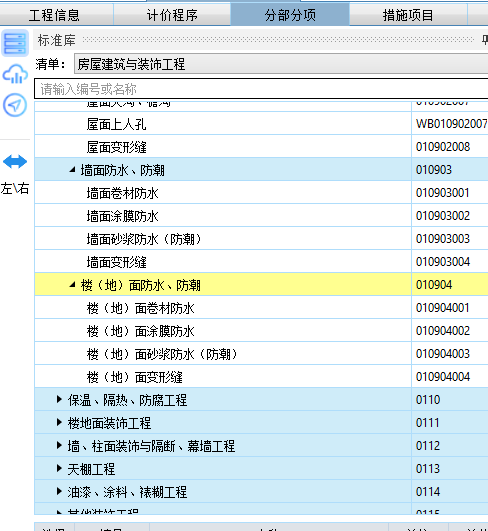
Task: Collapse the 墙面防水、防潮 node
Action: tap(72, 170)
